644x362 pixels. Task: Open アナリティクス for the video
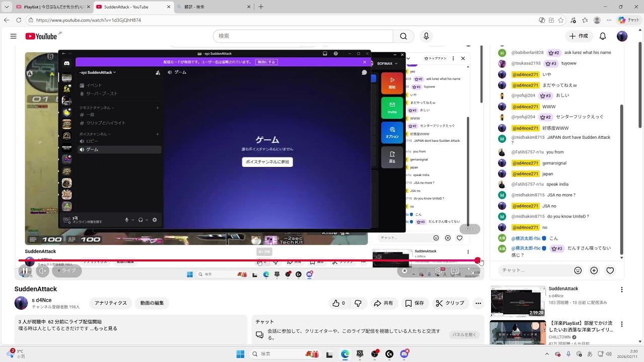(111, 303)
